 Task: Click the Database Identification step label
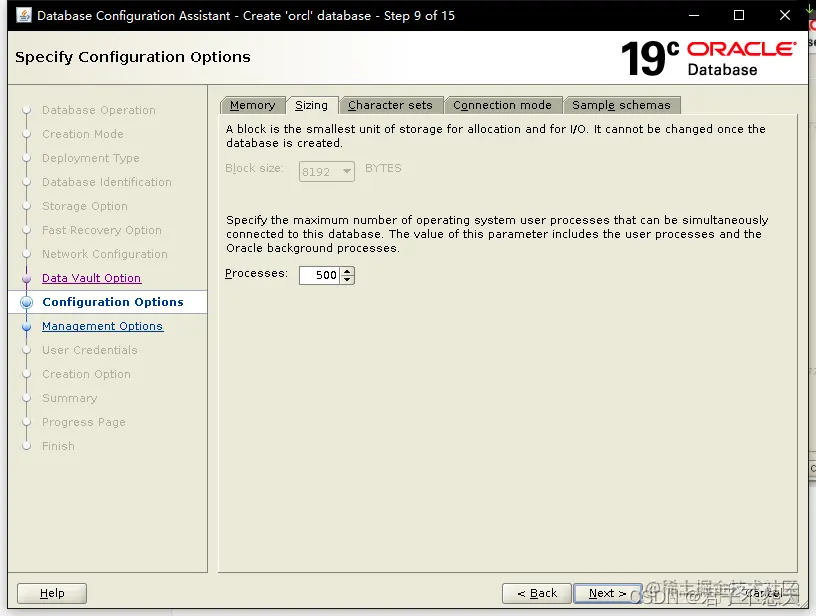coord(107,182)
